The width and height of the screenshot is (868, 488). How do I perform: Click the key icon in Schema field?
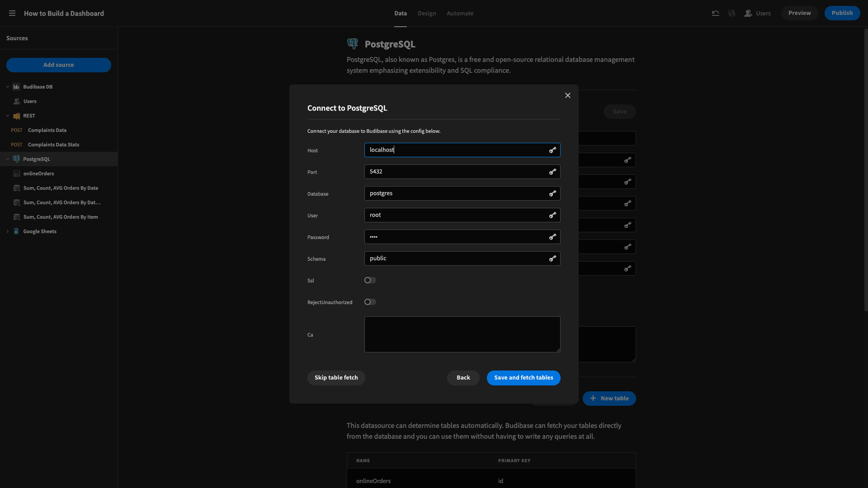tap(552, 258)
